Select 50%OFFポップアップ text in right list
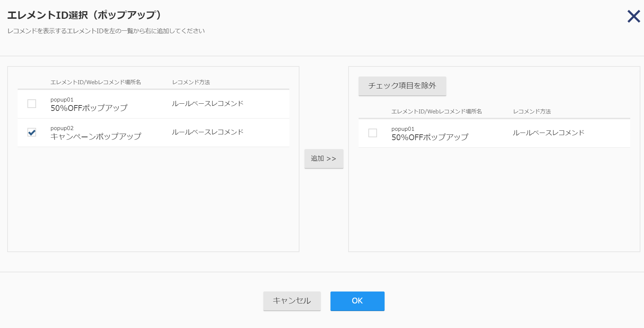644x328 pixels. [x=430, y=137]
